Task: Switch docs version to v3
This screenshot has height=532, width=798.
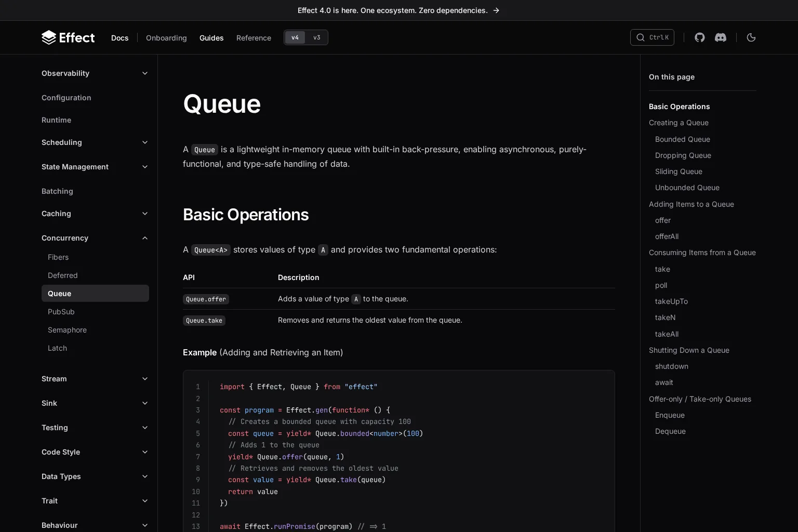Action: [317, 37]
